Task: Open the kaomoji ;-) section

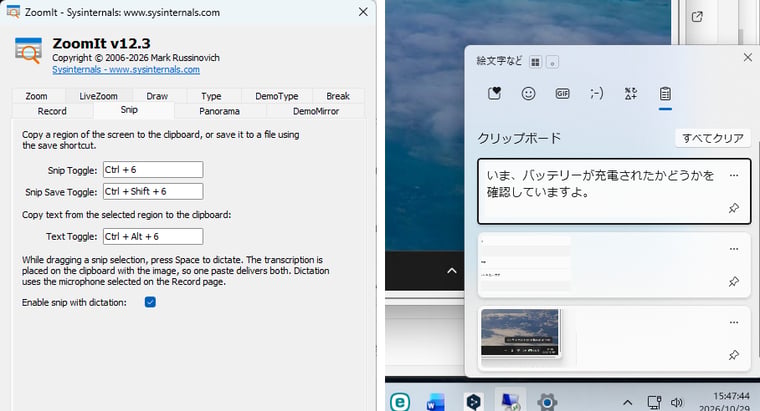Action: click(x=597, y=93)
